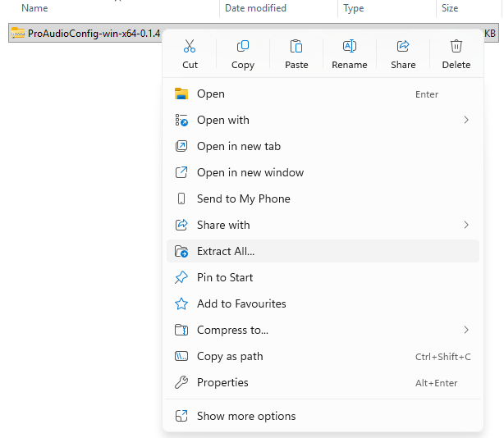The image size is (504, 438).
Task: Sort by the Date modified column
Action: pyautogui.click(x=255, y=8)
